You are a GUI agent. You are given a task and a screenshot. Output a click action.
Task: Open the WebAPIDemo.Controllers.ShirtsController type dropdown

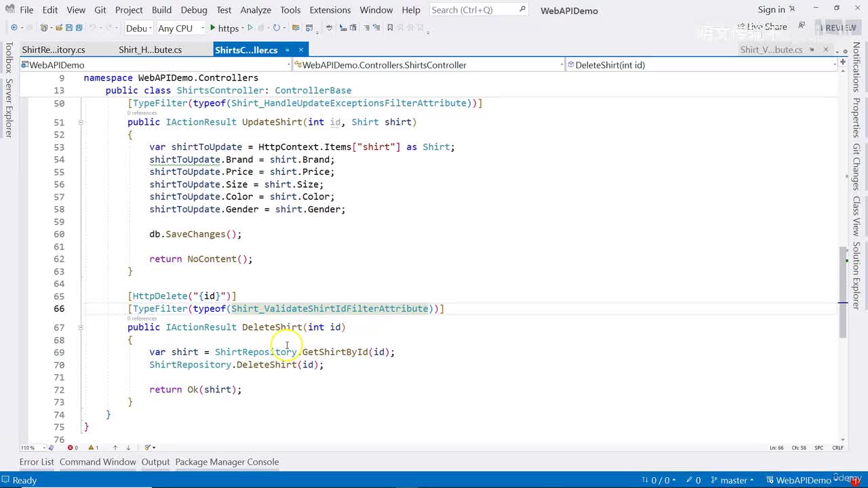[x=429, y=65]
